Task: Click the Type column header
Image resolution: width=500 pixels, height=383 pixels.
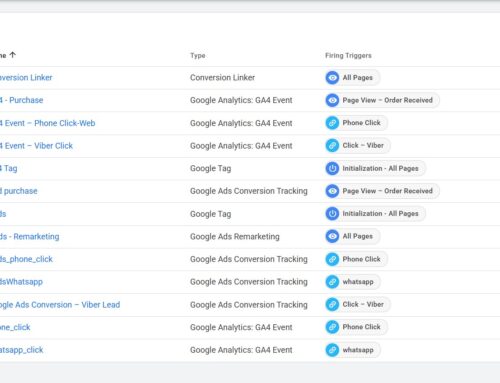Action: coord(198,56)
